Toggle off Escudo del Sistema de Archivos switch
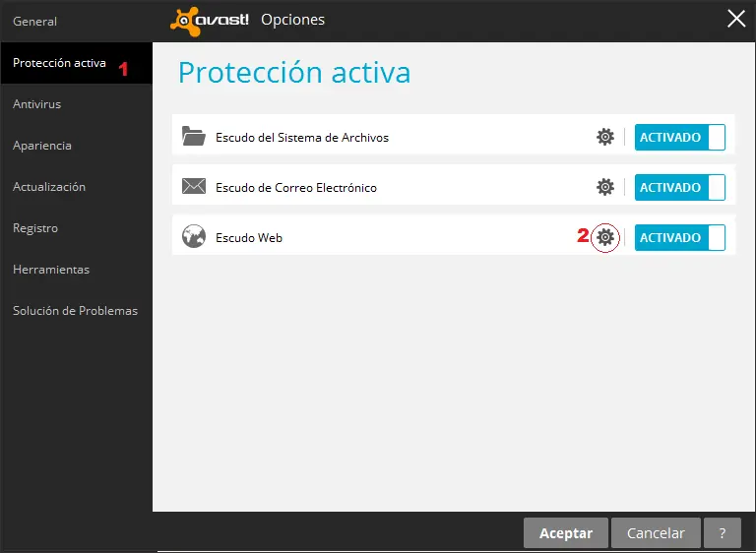The width and height of the screenshot is (756, 553). [x=680, y=138]
